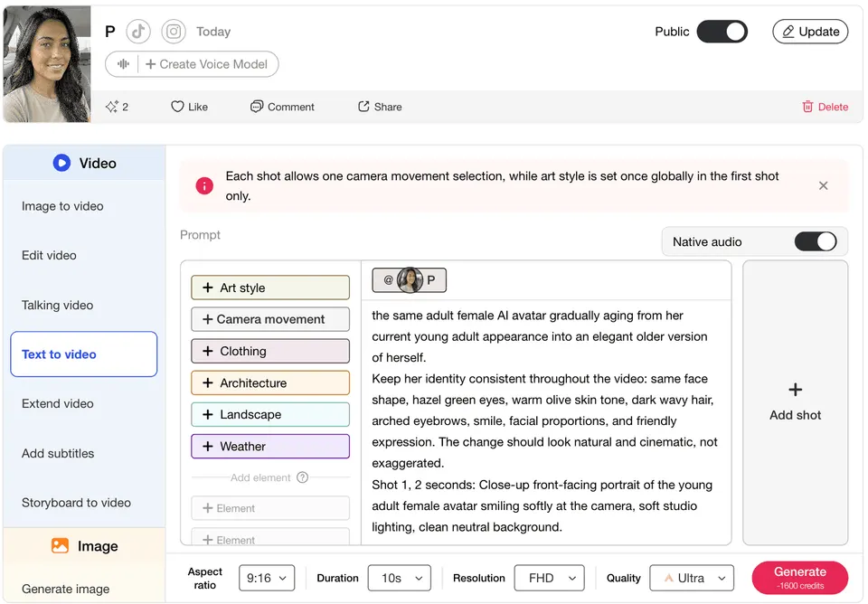Select Edit video in sidebar
This screenshot has width=868, height=604.
[49, 255]
